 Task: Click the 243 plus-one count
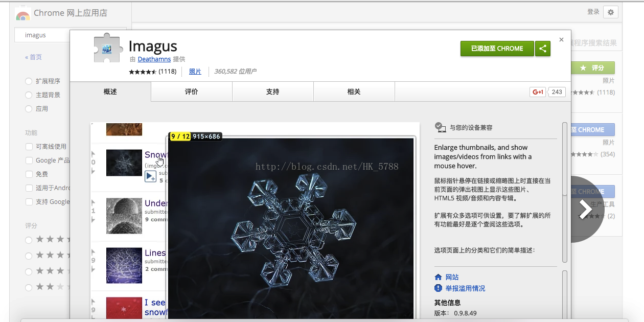[557, 92]
